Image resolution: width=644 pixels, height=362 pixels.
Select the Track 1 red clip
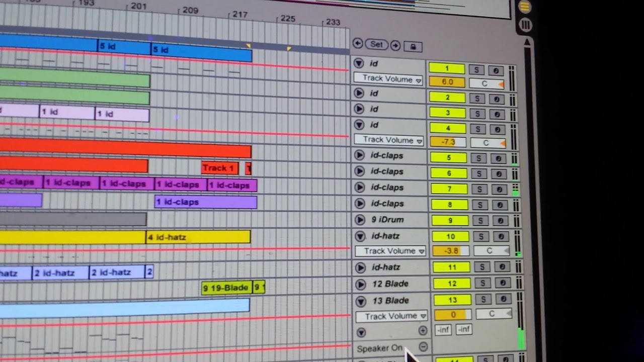click(x=219, y=168)
